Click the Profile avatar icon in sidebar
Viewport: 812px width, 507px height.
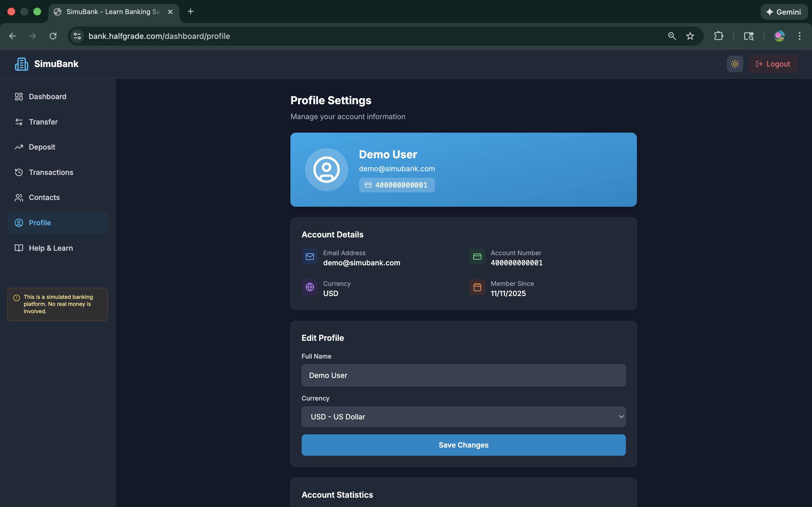click(19, 223)
